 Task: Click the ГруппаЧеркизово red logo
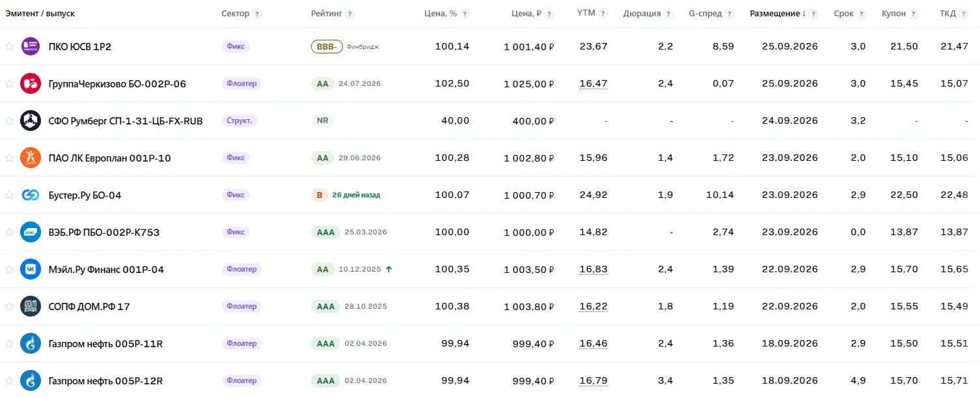point(31,83)
